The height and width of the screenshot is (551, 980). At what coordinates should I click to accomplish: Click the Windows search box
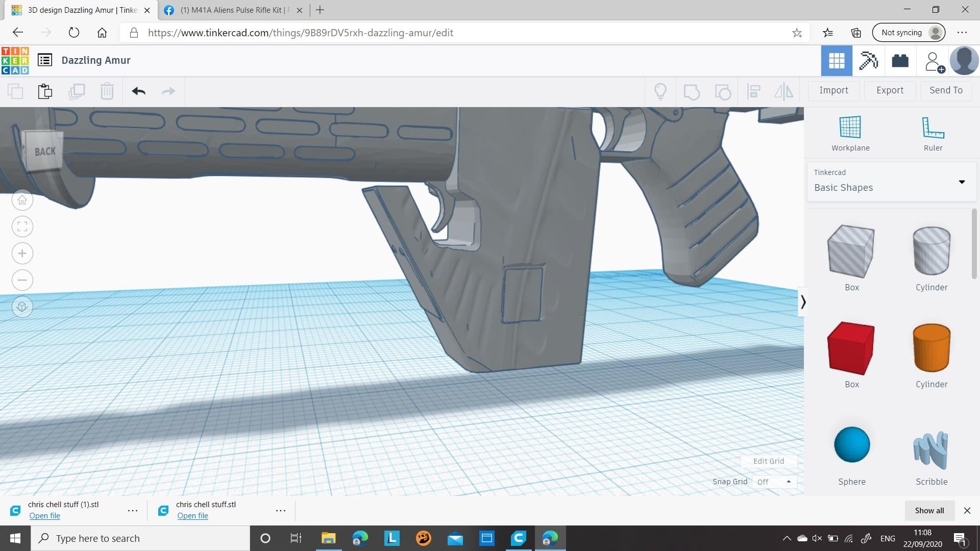(x=140, y=538)
